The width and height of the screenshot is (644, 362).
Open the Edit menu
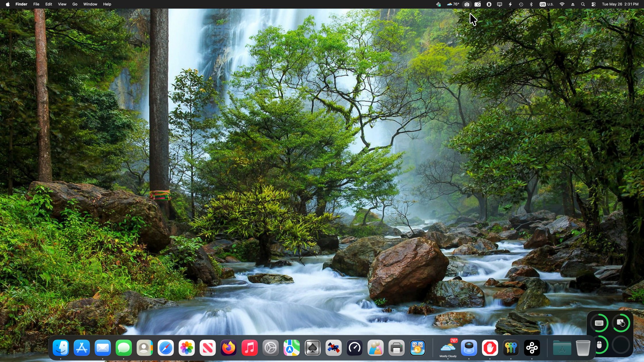(49, 4)
